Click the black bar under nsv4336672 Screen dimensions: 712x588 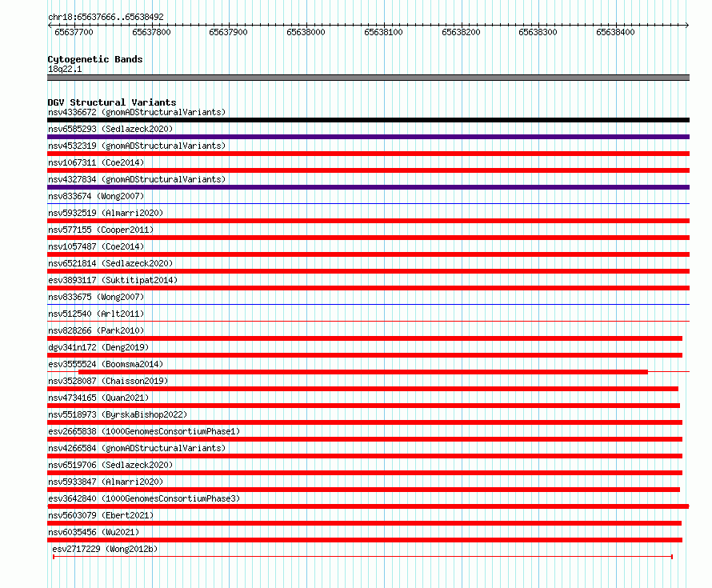tap(368, 120)
